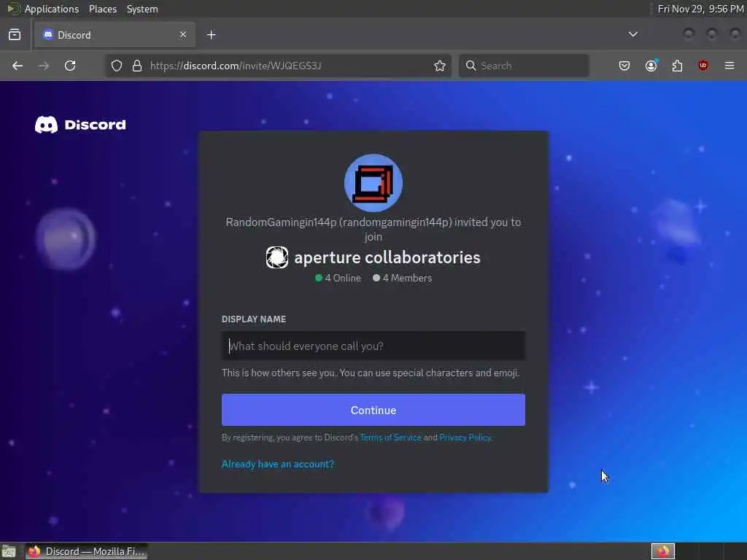Click the 4 Online status text

(x=343, y=278)
